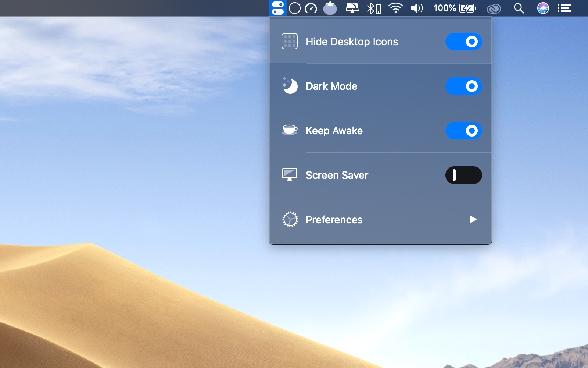
Task: Open the Wi-Fi menu
Action: pyautogui.click(x=395, y=8)
